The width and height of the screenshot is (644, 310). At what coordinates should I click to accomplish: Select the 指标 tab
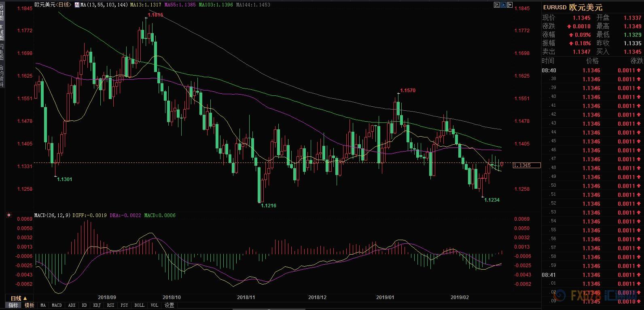[13, 305]
